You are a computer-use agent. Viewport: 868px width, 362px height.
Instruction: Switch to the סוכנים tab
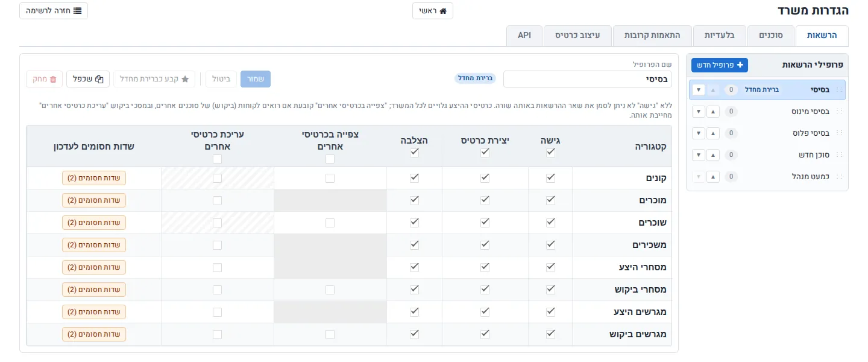(770, 36)
